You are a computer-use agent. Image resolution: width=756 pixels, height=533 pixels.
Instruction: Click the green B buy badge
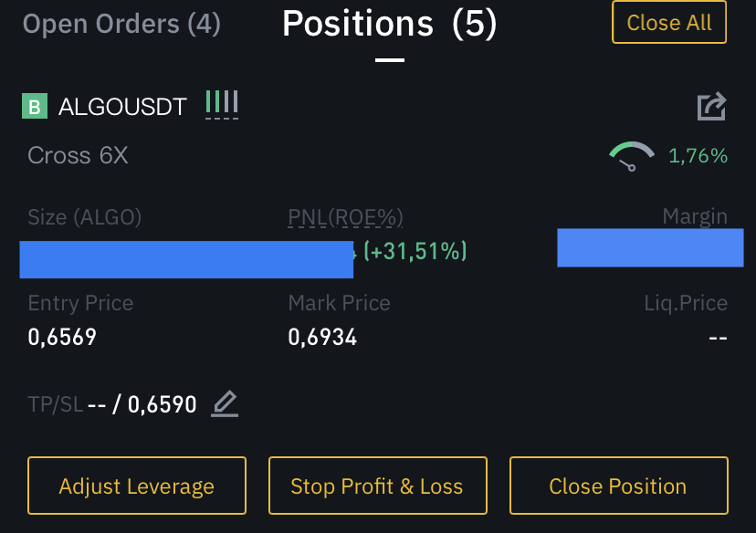tap(35, 106)
